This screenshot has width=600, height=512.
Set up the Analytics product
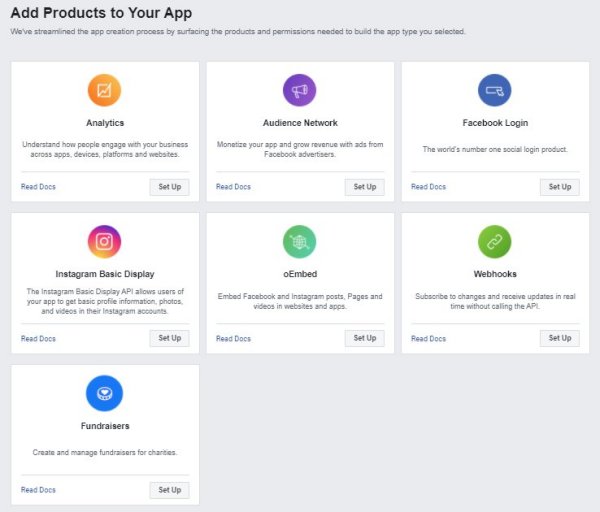point(169,187)
